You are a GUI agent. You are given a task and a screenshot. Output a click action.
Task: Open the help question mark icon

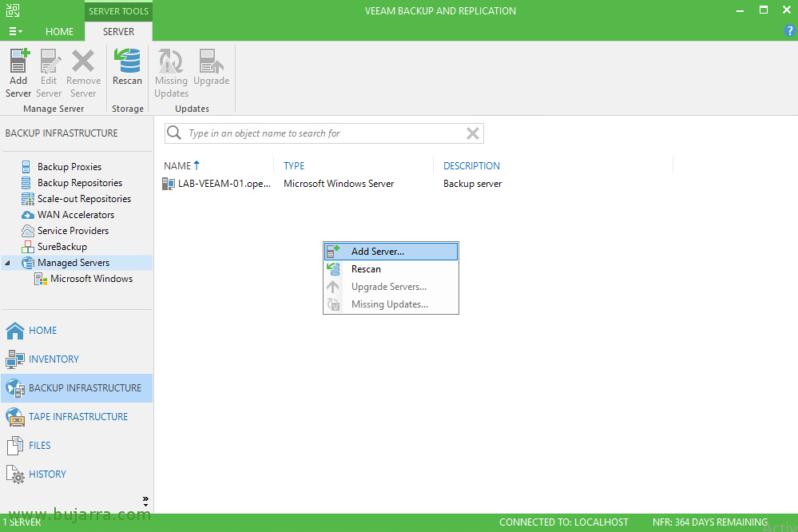(789, 30)
